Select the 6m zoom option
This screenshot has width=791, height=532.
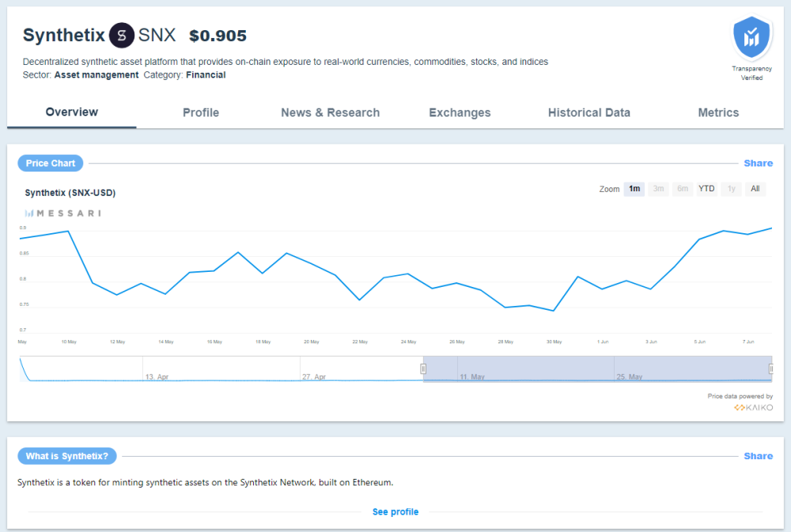point(683,189)
